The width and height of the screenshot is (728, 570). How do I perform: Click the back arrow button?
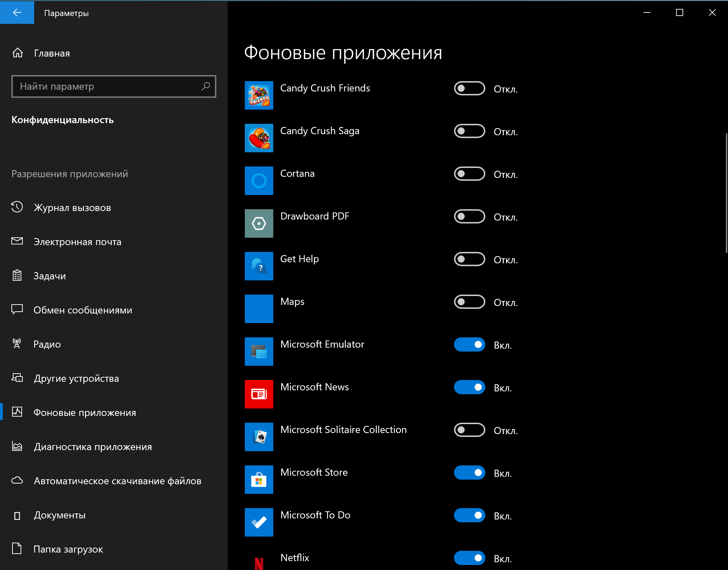coord(17,12)
